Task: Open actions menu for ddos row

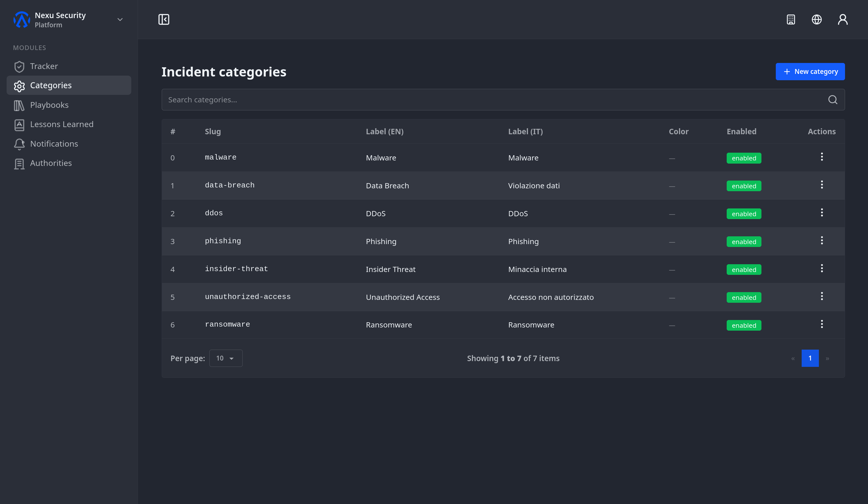Action: click(822, 213)
